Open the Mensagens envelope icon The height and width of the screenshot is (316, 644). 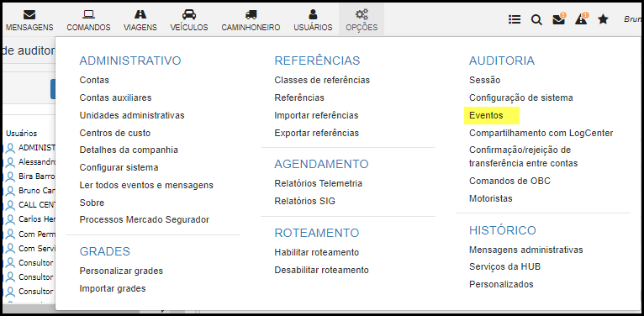[29, 15]
